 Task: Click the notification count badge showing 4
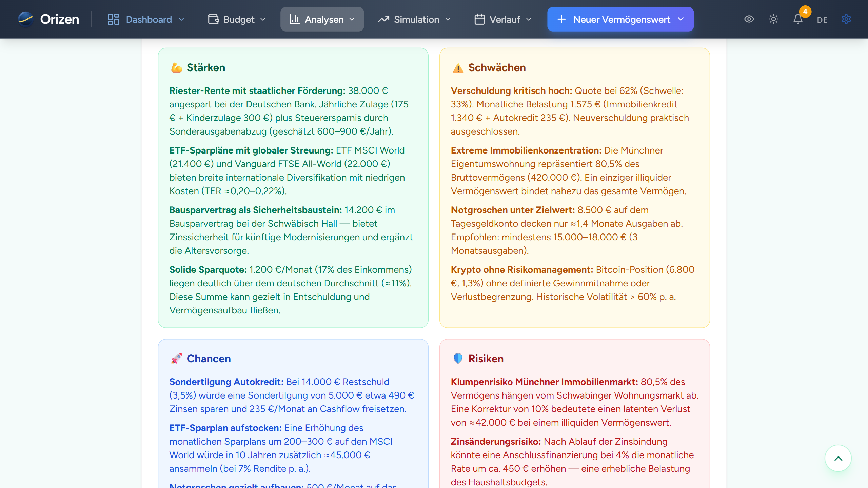[804, 11]
